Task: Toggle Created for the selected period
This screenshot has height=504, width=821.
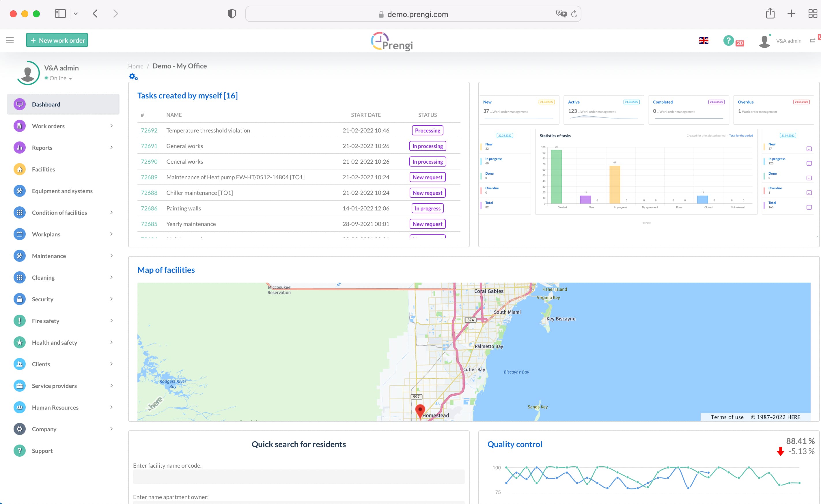Action: tap(706, 136)
